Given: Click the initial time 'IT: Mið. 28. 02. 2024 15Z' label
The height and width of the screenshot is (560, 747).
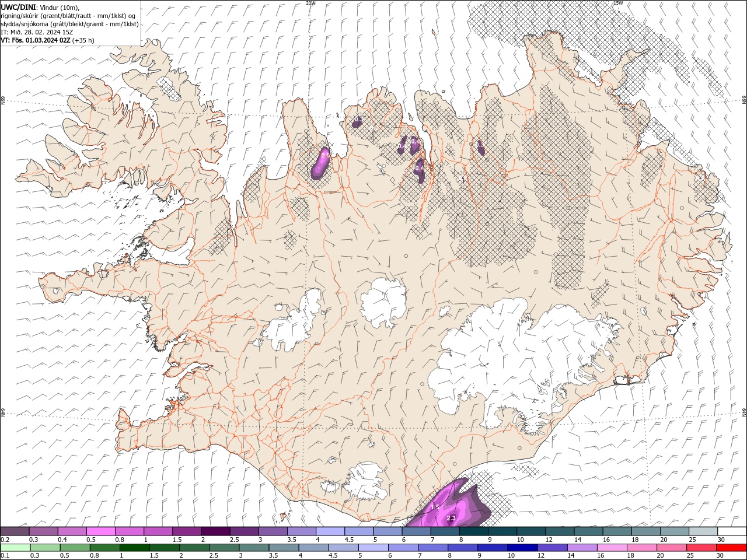Looking at the screenshot, I should click(x=37, y=32).
